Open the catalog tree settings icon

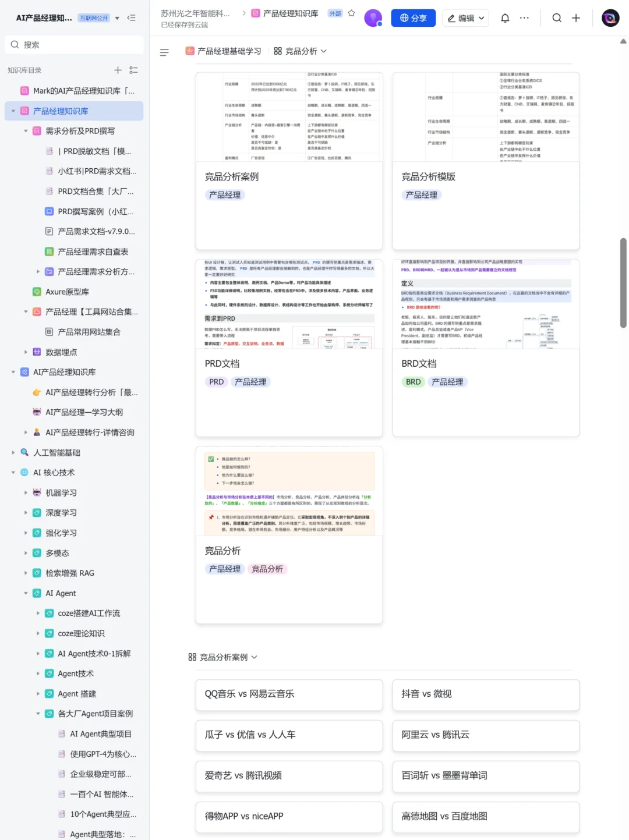(133, 70)
